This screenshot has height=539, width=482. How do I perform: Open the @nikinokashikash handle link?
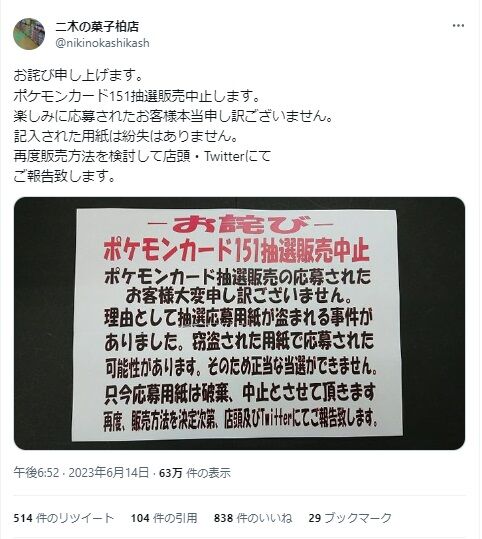[102, 43]
